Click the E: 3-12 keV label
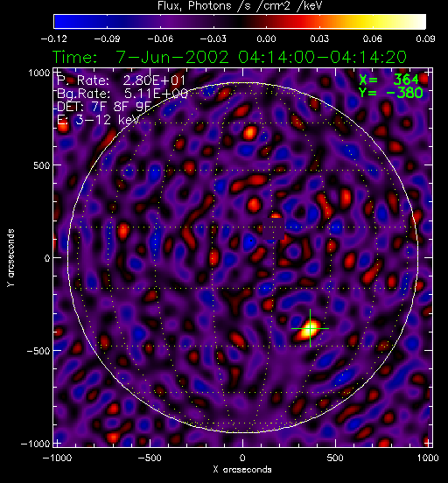 pyautogui.click(x=98, y=120)
